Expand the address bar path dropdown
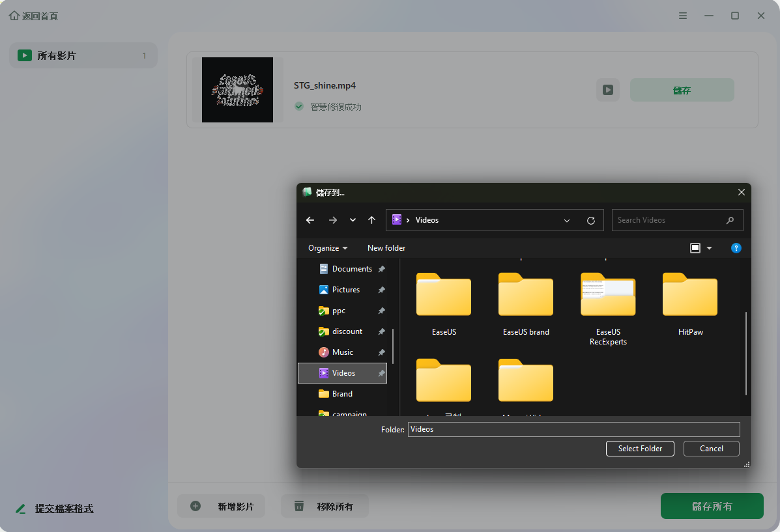The image size is (780, 532). point(567,220)
